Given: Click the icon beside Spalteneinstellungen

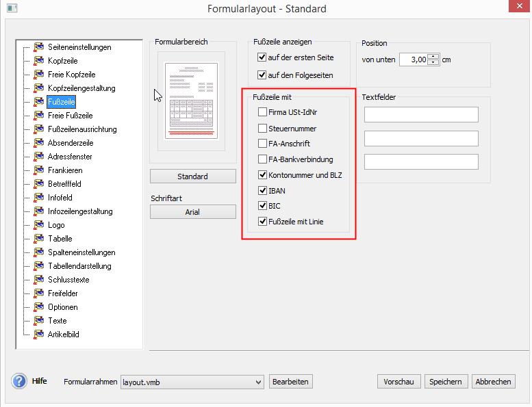Looking at the screenshot, I should click(x=39, y=252).
